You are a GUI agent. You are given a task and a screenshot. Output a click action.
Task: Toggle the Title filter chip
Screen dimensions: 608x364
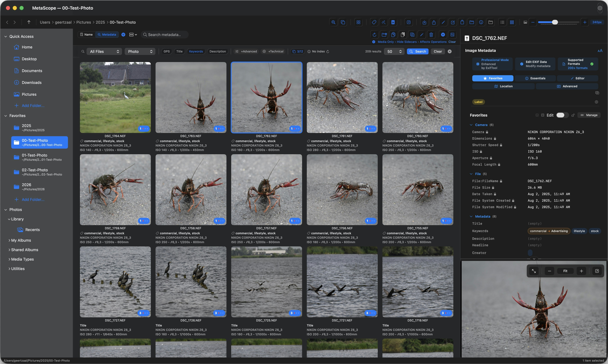click(x=179, y=52)
